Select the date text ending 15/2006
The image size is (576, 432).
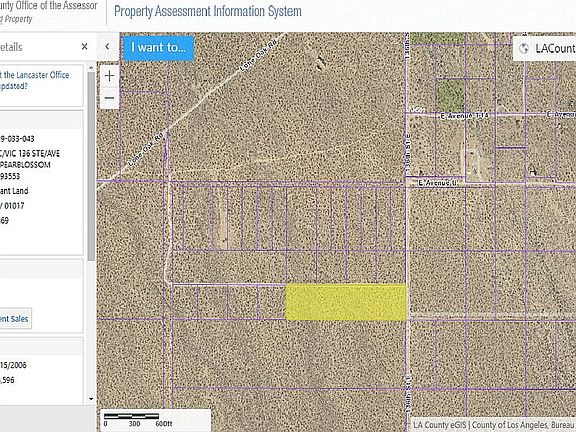pyautogui.click(x=13, y=365)
